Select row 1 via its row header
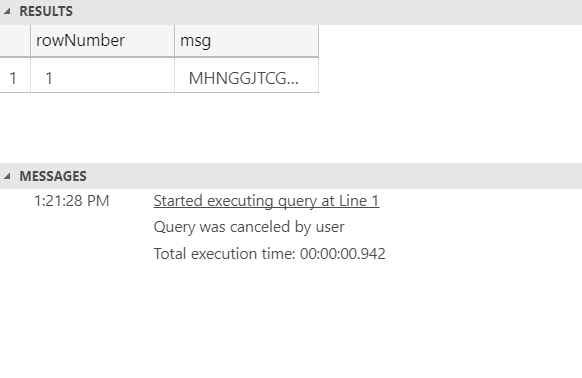This screenshot has height=378, width=582. pos(15,78)
